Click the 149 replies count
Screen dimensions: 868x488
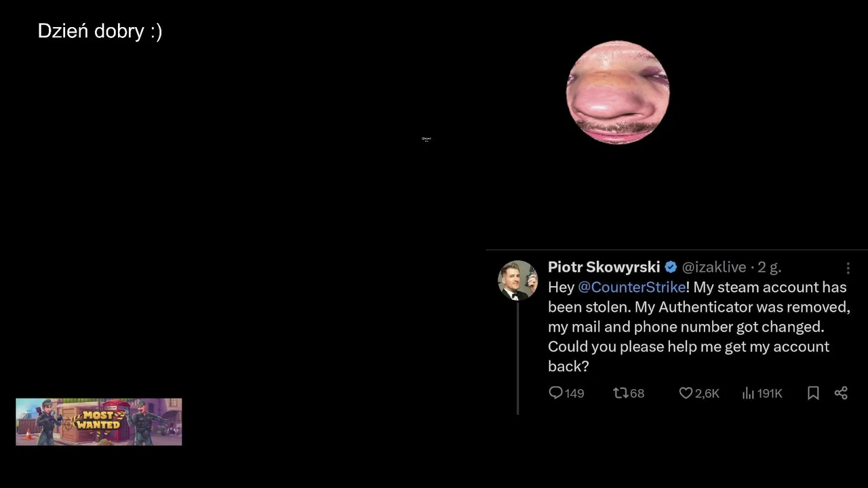574,393
